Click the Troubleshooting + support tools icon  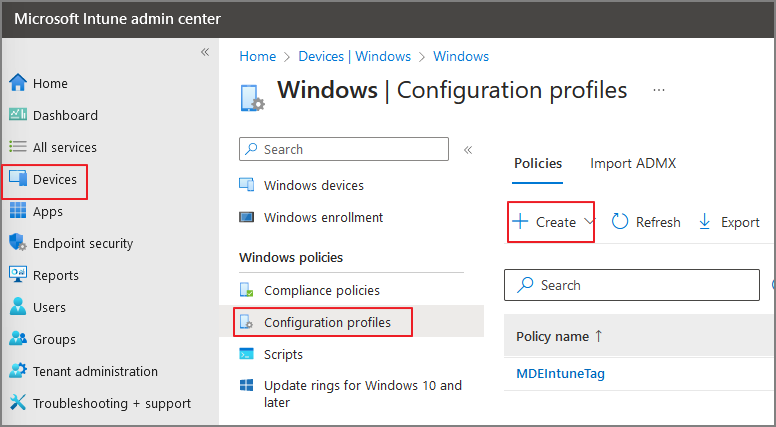point(18,402)
